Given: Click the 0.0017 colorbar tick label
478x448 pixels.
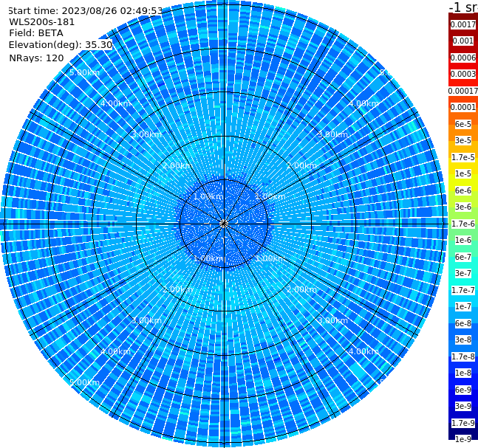Looking at the screenshot, I should click(463, 24).
